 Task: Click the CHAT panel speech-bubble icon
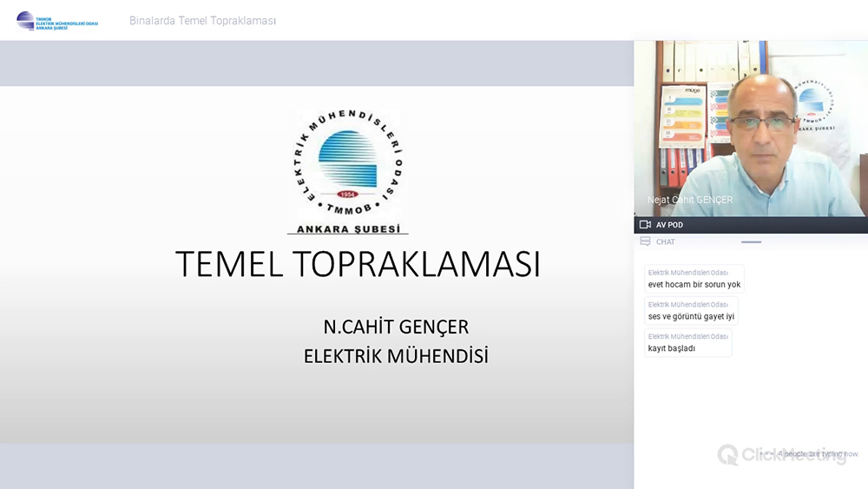click(x=645, y=241)
